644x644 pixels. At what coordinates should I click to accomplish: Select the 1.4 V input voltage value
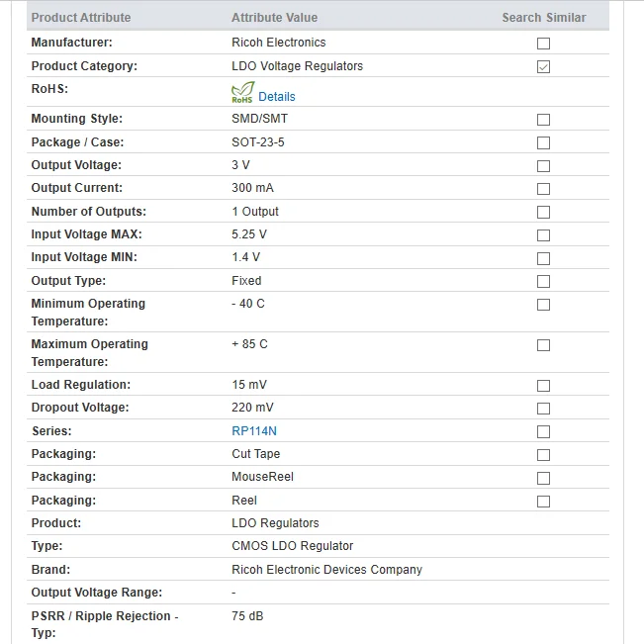pyautogui.click(x=245, y=257)
